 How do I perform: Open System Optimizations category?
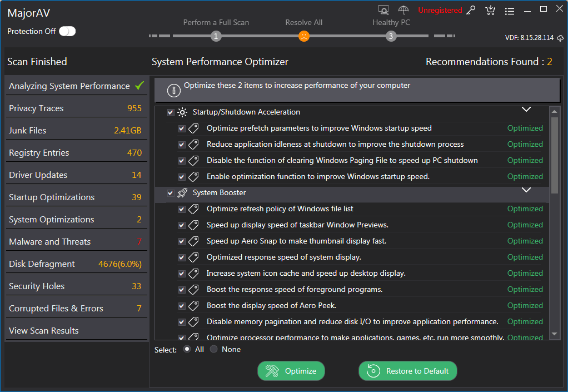tap(76, 219)
